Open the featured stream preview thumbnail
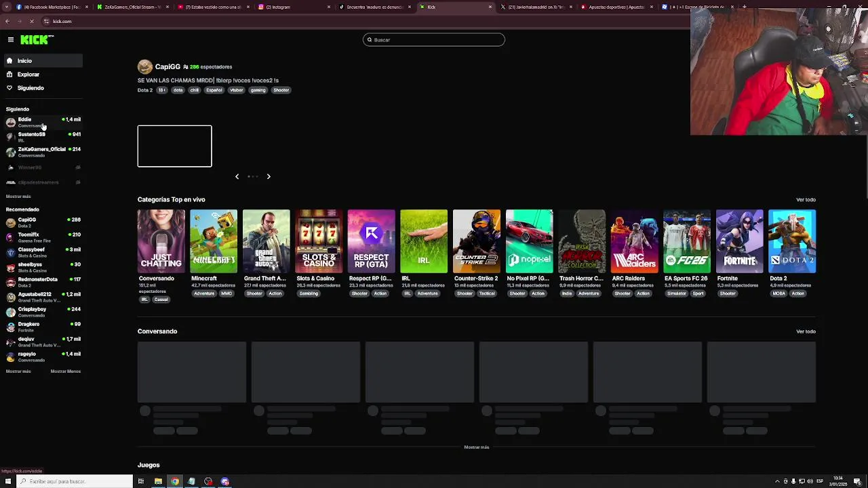The width and height of the screenshot is (868, 488). [174, 146]
